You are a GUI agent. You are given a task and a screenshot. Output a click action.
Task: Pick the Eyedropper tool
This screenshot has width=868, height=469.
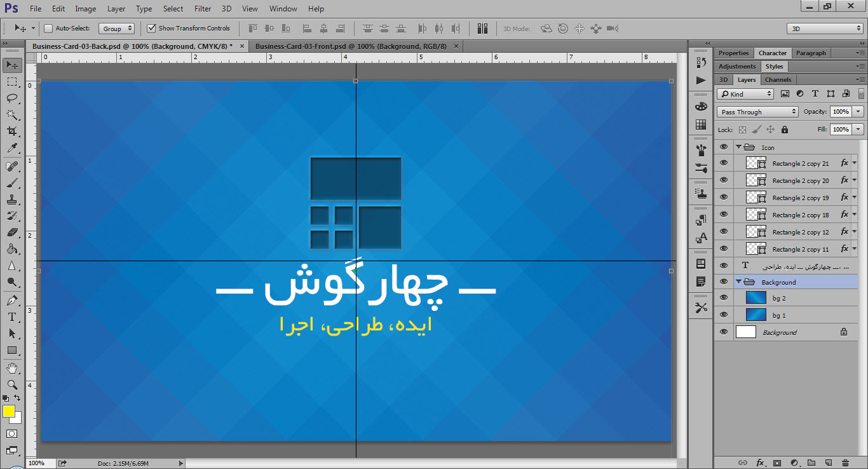coord(12,148)
